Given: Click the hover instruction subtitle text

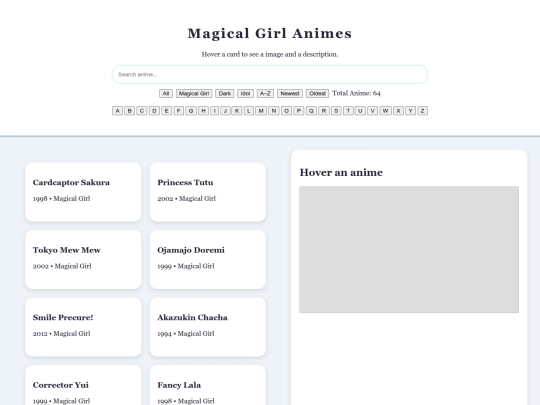Looking at the screenshot, I should point(270,54).
